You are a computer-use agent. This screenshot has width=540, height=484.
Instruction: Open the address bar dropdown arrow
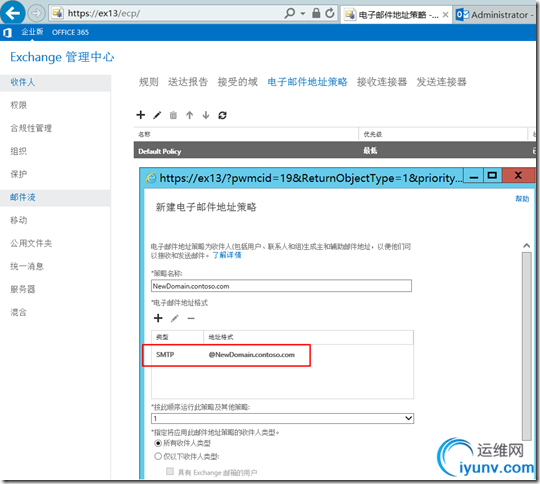tap(303, 13)
